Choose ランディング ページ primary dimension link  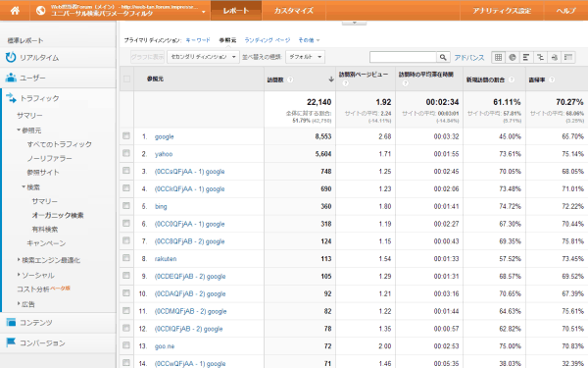pyautogui.click(x=268, y=40)
